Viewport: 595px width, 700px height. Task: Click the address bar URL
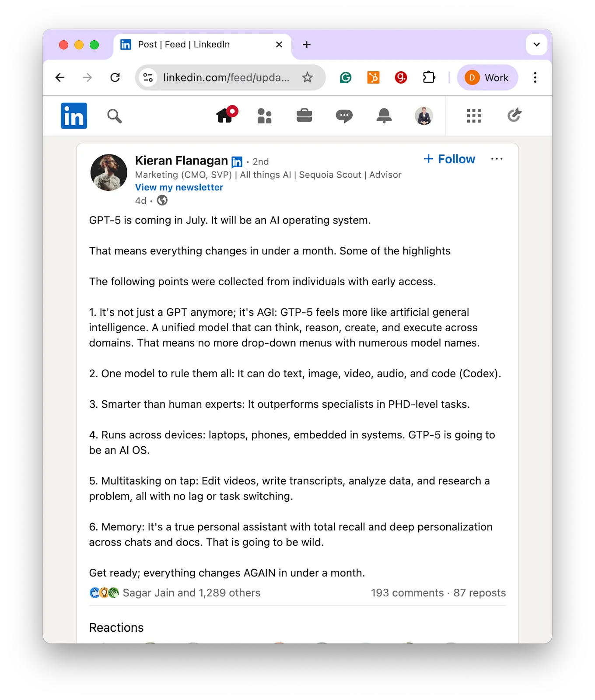[x=226, y=77]
